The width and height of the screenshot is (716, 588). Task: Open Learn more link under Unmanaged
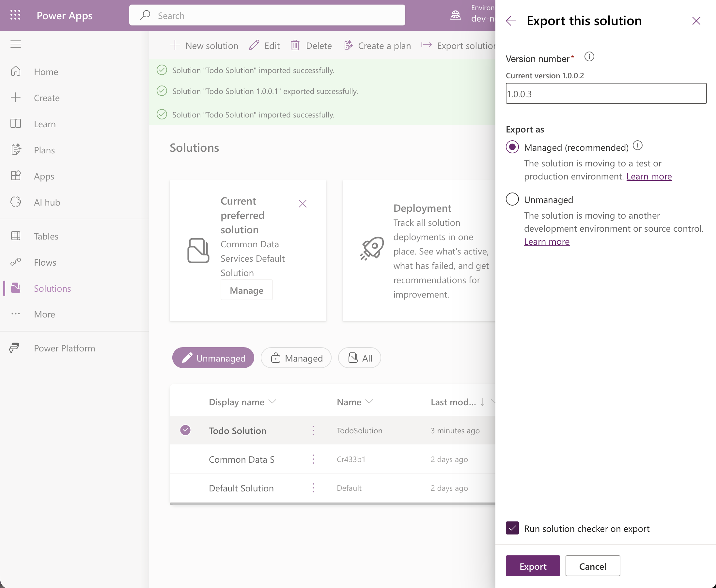coord(547,242)
